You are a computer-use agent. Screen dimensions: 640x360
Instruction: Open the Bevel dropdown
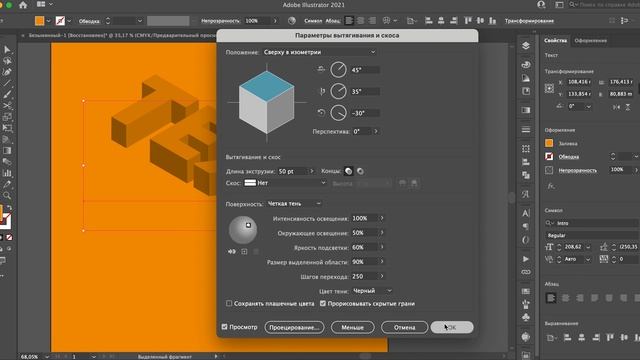(285, 183)
